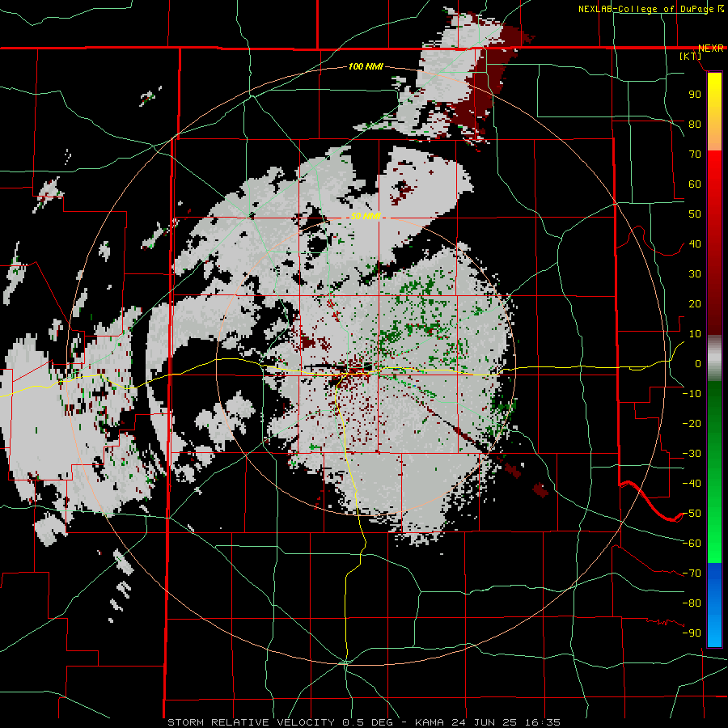
Task: Click the NEXR label above the color scale
Action: [x=711, y=49]
